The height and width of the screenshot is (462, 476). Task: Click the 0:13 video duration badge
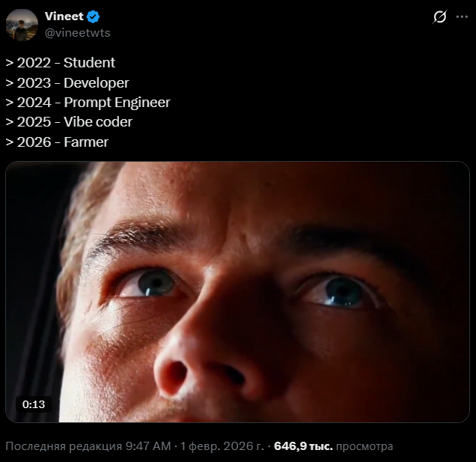[34, 404]
